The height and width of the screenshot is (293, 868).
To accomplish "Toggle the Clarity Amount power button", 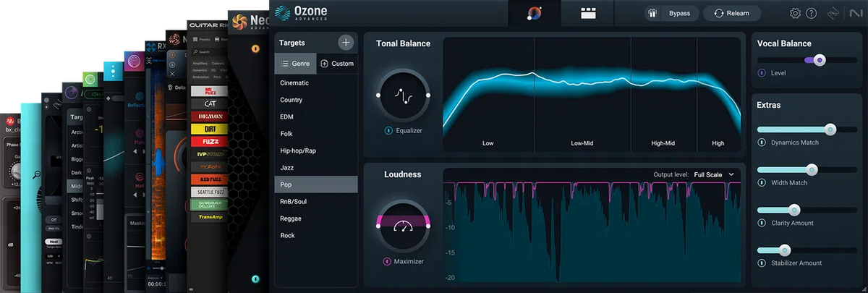I will pos(762,223).
